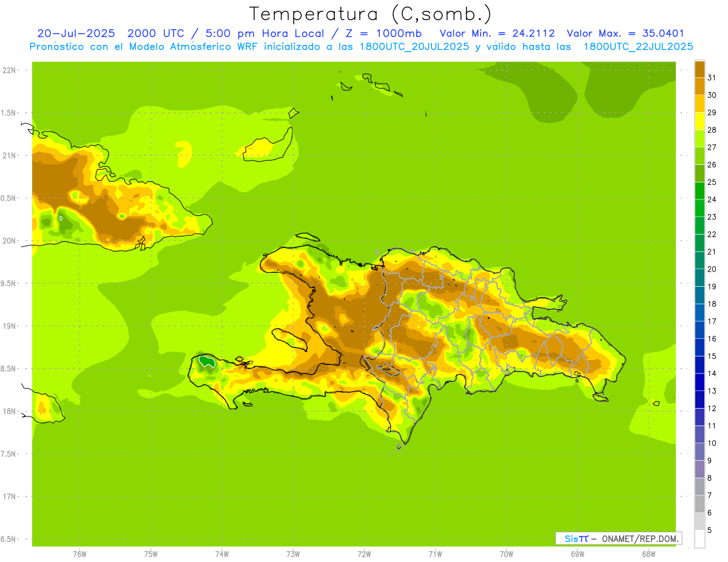728x562 pixels.
Task: Click 'Valor Max. = 35.0401' text
Action: tap(625, 33)
